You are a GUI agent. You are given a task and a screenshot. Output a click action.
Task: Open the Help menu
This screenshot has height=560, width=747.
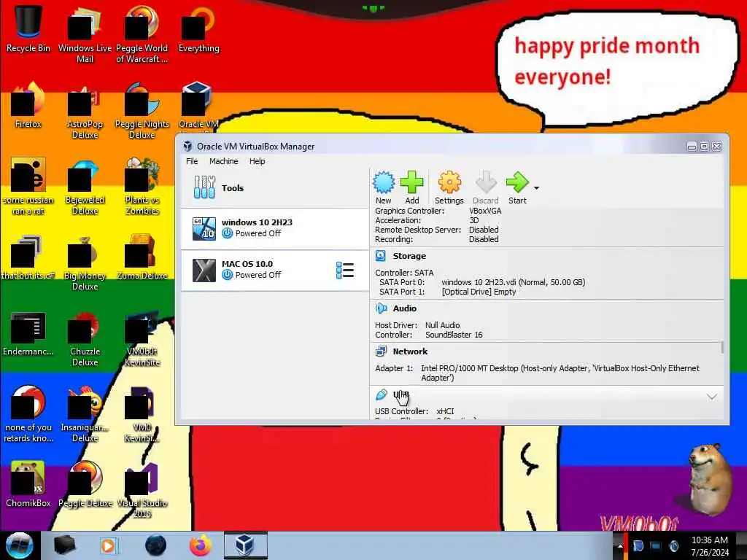click(258, 161)
